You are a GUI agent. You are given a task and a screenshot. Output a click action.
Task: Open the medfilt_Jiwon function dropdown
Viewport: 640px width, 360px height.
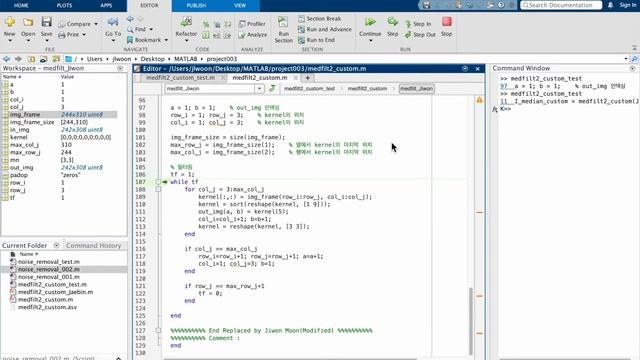point(259,89)
